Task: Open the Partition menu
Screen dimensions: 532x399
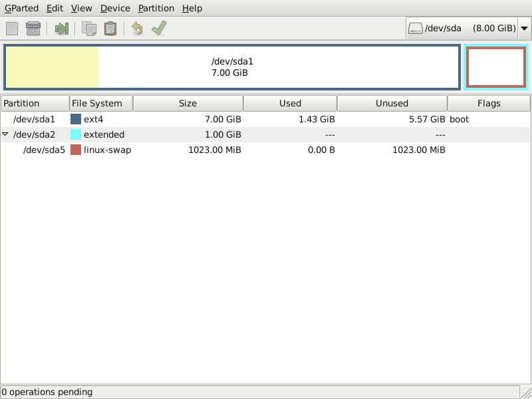Action: (156, 8)
